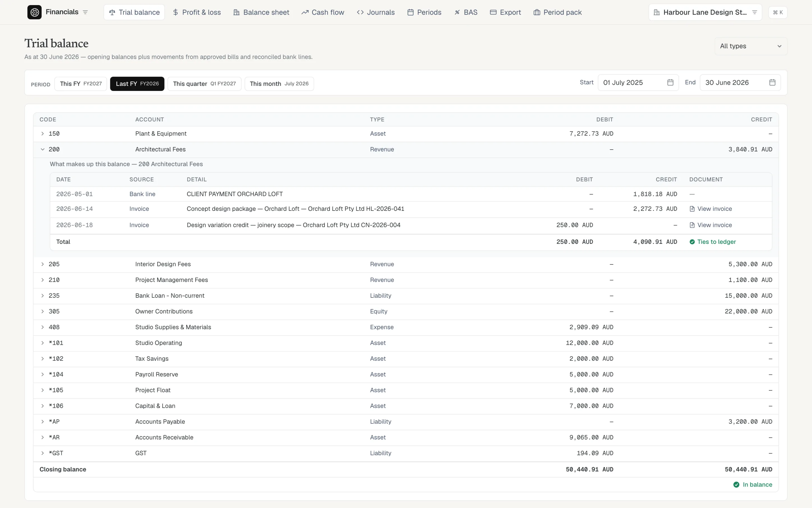Viewport: 812px width, 508px height.
Task: Expand account 408 Studio Supplies & Materials
Action: click(x=43, y=327)
